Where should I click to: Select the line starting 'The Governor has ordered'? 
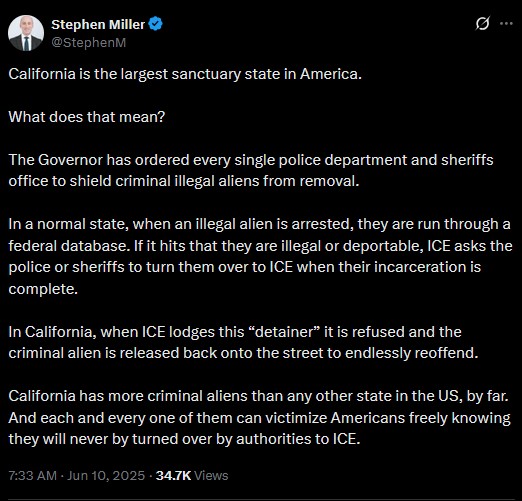251,160
